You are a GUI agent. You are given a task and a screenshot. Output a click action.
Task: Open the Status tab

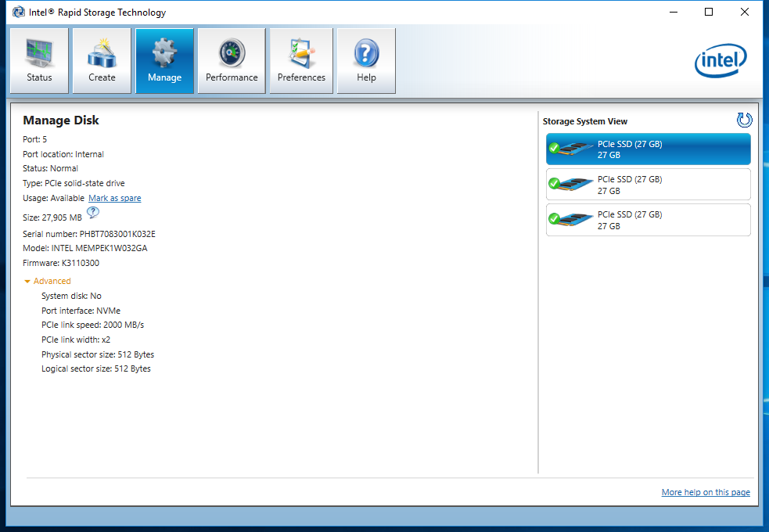click(x=39, y=60)
